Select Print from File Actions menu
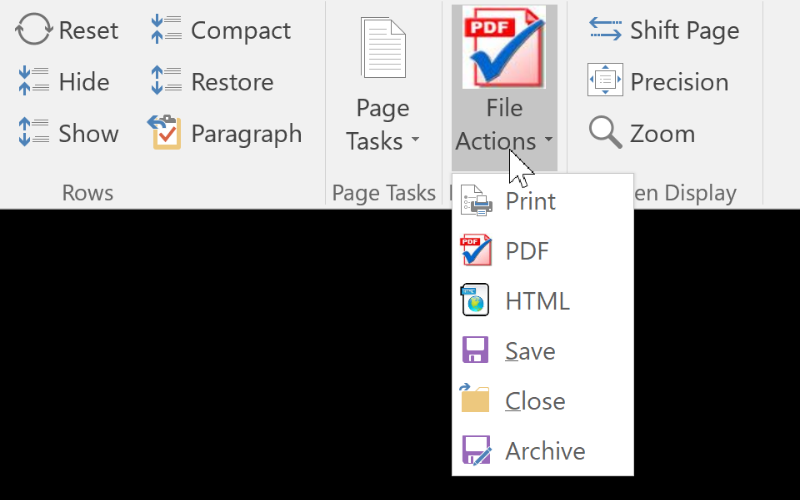The width and height of the screenshot is (800, 500). pyautogui.click(x=530, y=201)
